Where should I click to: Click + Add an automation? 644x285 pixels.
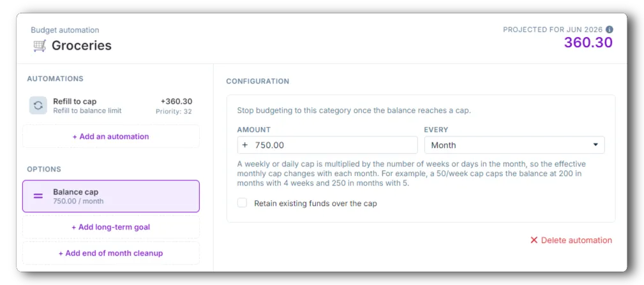click(x=111, y=136)
